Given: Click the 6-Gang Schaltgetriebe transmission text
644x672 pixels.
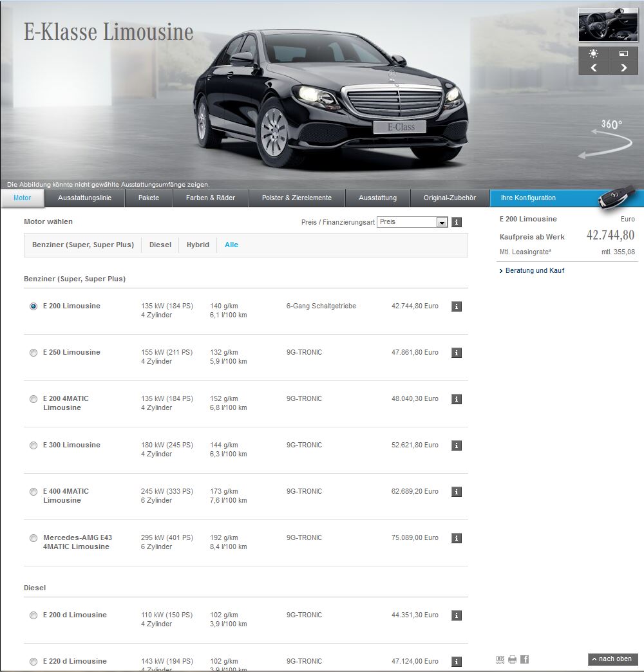Looking at the screenshot, I should point(321,306).
